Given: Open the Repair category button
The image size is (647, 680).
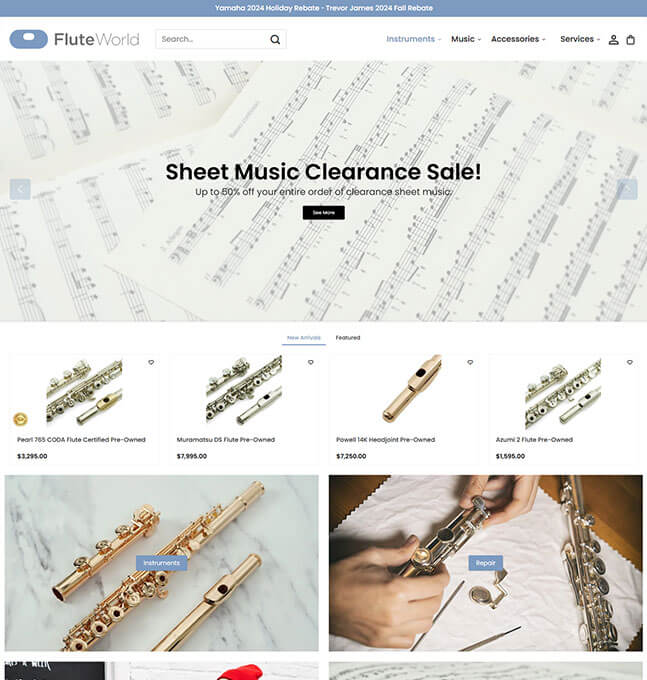Looking at the screenshot, I should point(485,563).
